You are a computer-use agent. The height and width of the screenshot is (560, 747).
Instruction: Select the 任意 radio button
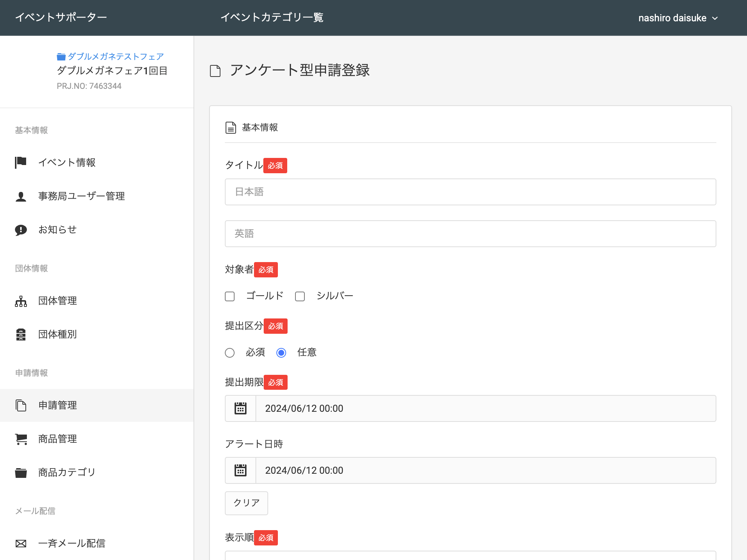[281, 353]
